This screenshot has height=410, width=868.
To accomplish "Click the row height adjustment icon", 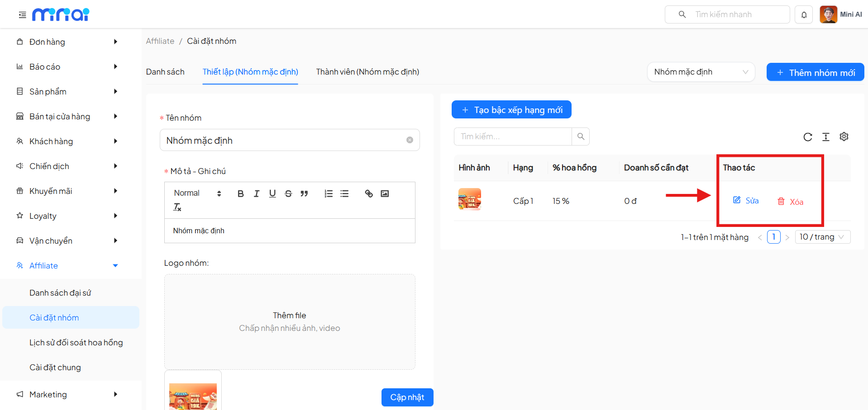I will click(825, 137).
